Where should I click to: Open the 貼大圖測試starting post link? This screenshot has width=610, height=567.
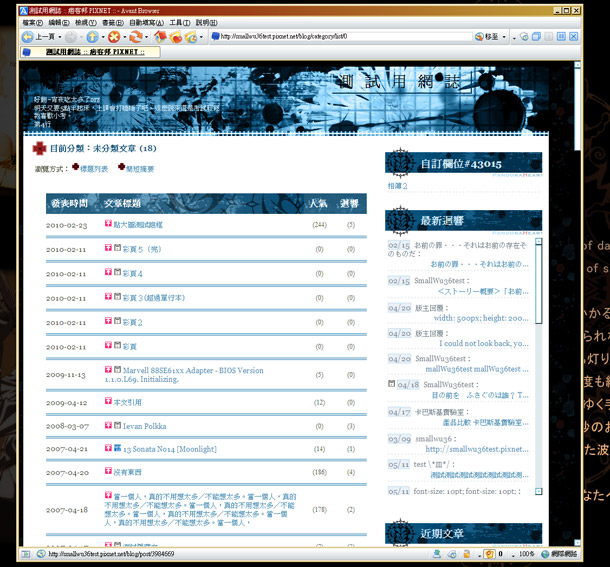[138, 225]
